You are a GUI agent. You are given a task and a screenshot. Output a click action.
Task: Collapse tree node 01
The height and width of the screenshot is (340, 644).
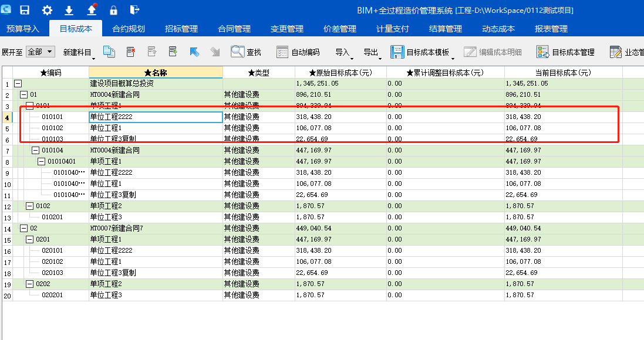[24, 94]
